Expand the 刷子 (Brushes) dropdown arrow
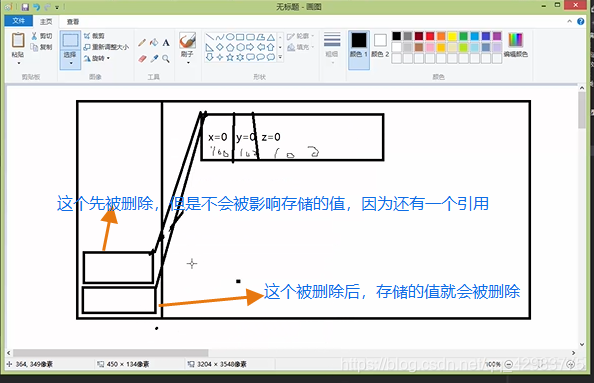This screenshot has width=594, height=383. (188, 63)
